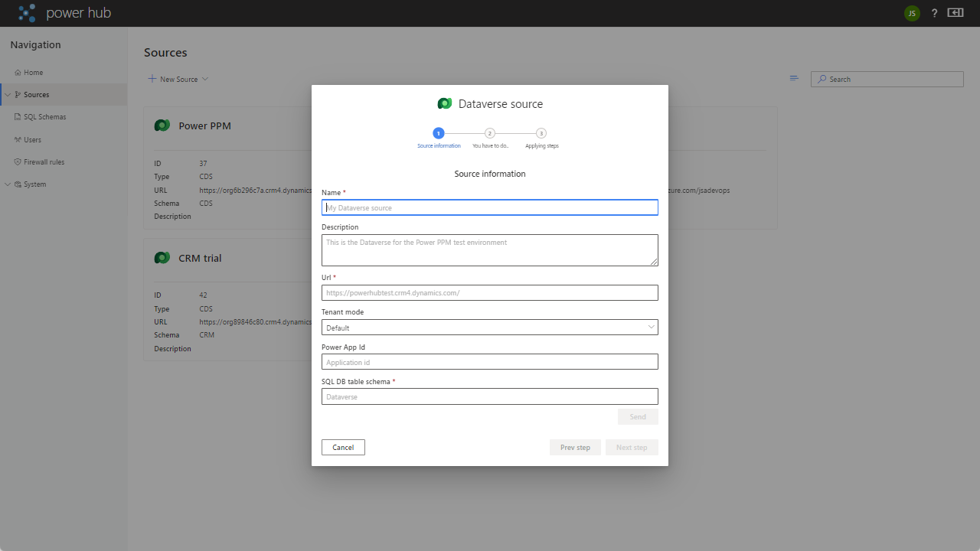This screenshot has width=980, height=551.
Task: Click the ID value 42
Action: point(204,295)
